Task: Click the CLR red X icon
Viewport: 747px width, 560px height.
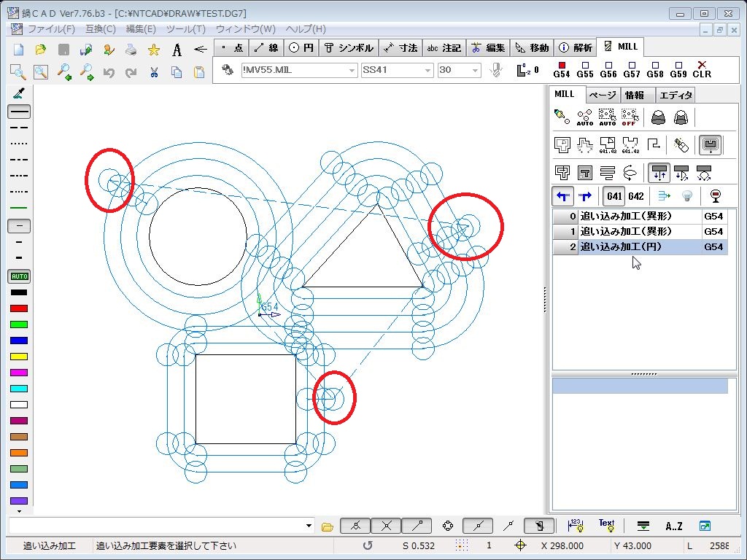Action: [702, 69]
